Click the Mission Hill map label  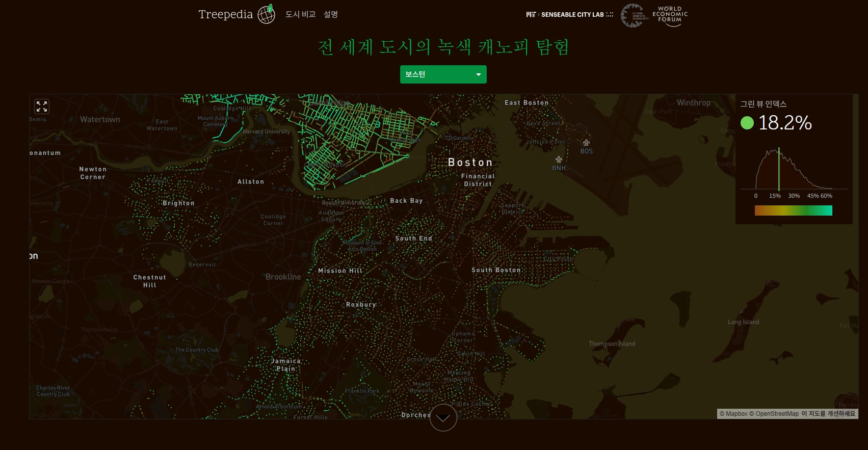[x=340, y=271]
